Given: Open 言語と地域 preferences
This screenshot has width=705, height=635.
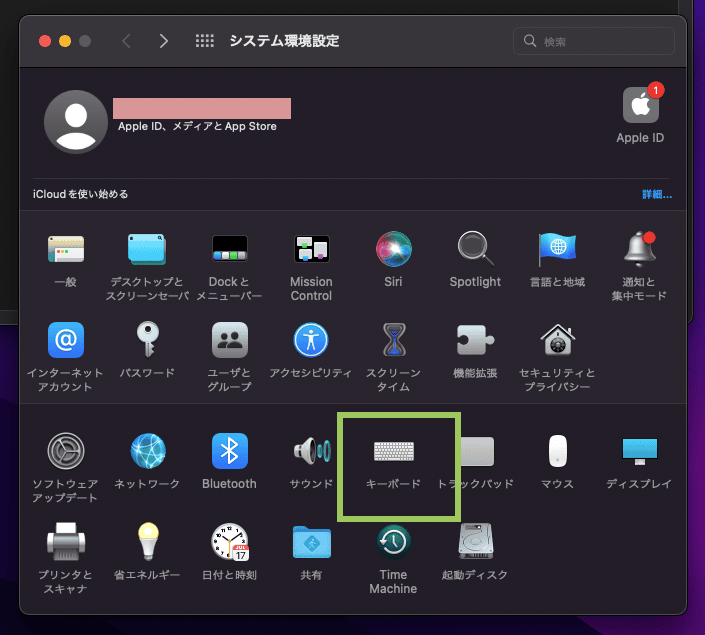Looking at the screenshot, I should click(x=558, y=249).
